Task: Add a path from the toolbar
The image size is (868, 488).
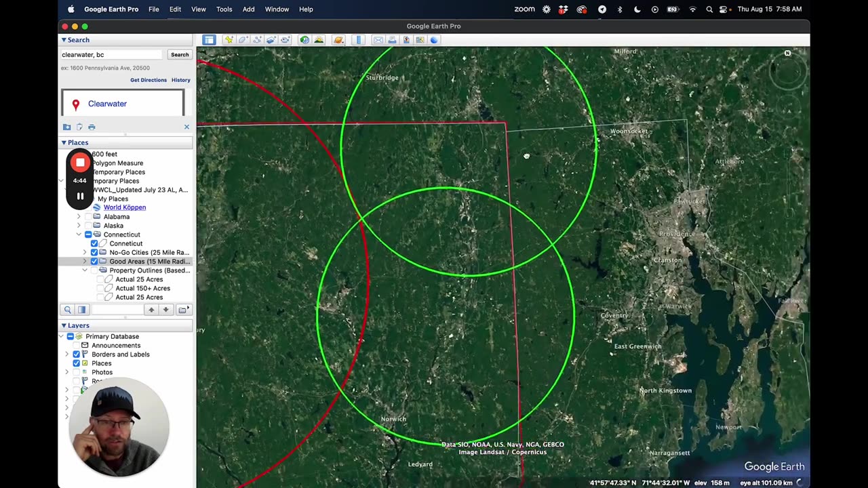Action: pyautogui.click(x=257, y=40)
